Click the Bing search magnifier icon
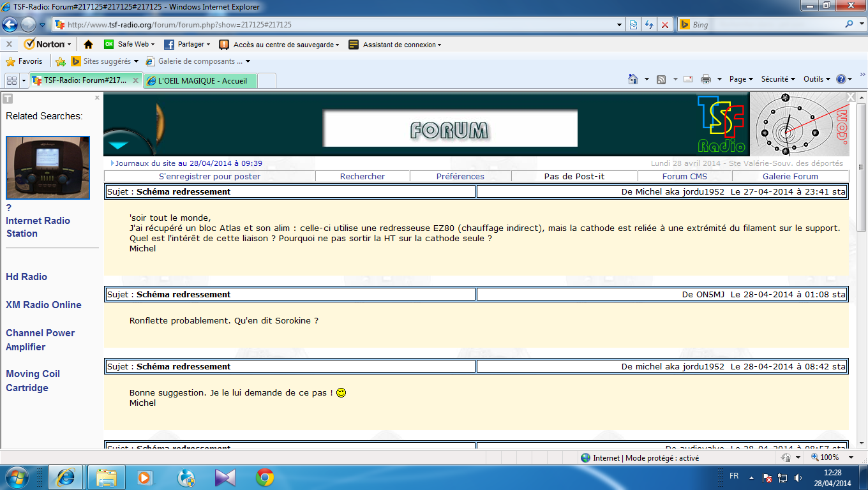 click(849, 24)
